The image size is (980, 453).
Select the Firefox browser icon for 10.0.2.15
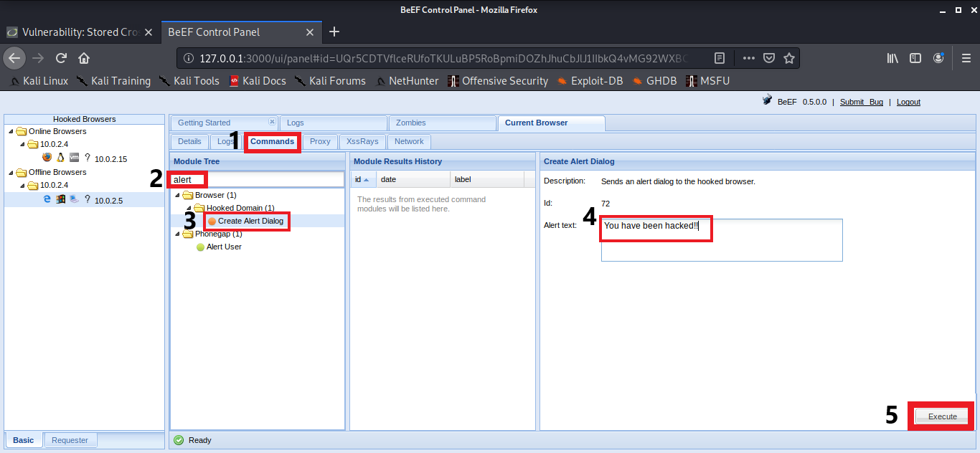tap(47, 157)
